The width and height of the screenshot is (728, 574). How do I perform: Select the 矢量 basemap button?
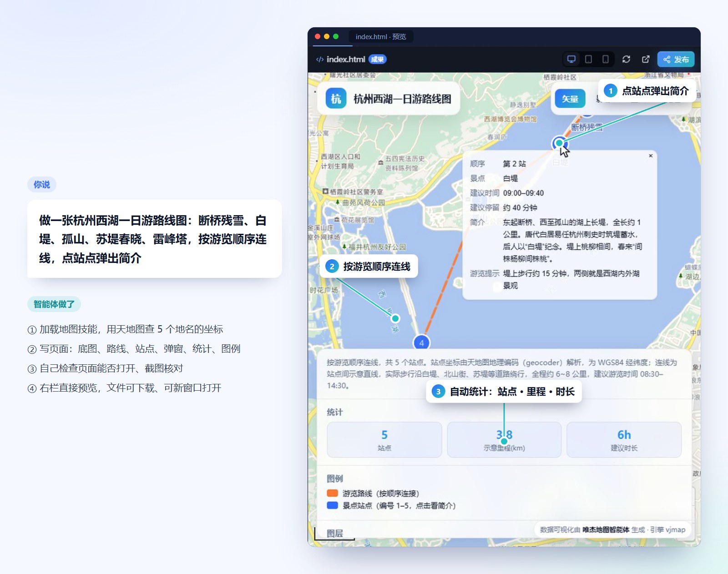[x=570, y=98]
